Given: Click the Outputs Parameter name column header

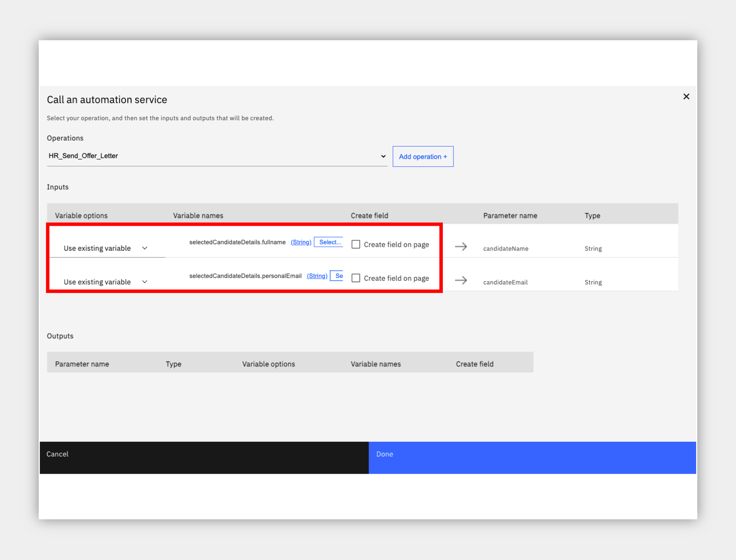Looking at the screenshot, I should coord(82,364).
